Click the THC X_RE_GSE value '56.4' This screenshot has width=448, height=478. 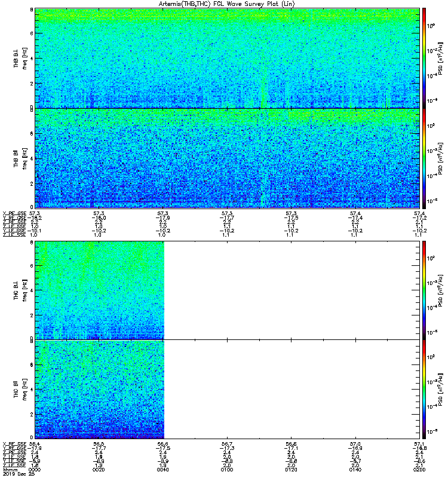[x=34, y=444]
